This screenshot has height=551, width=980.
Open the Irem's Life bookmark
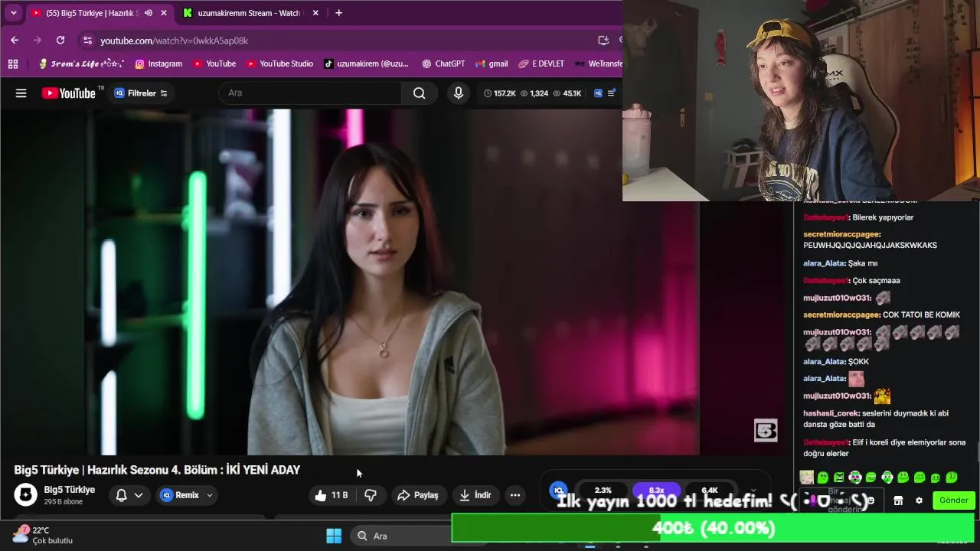point(81,64)
